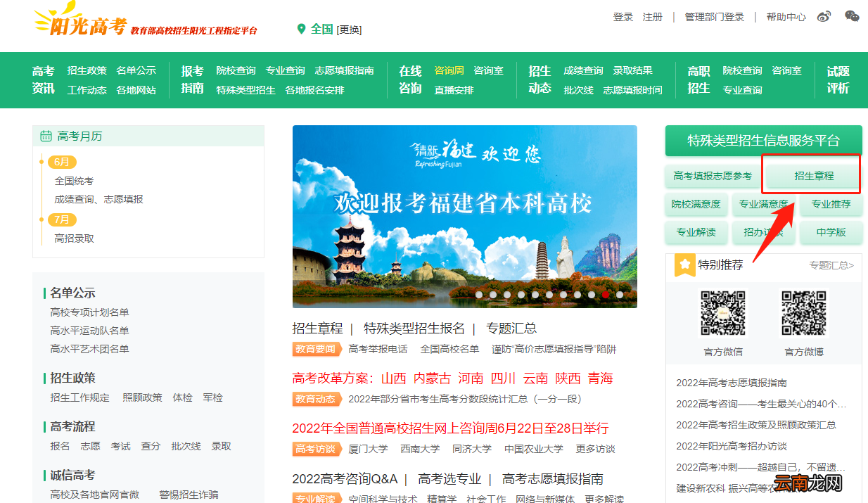The height and width of the screenshot is (503, 868).
Task: Open 批次线 in the nav bar
Action: 578,90
